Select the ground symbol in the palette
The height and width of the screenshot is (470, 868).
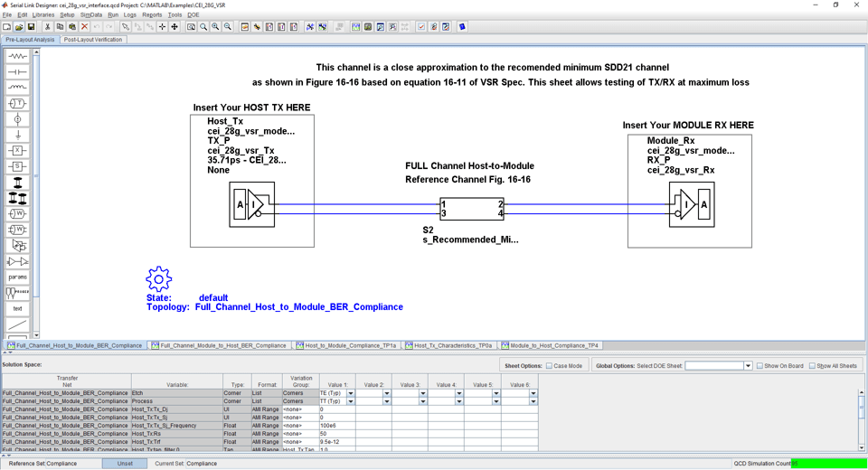[17, 135]
